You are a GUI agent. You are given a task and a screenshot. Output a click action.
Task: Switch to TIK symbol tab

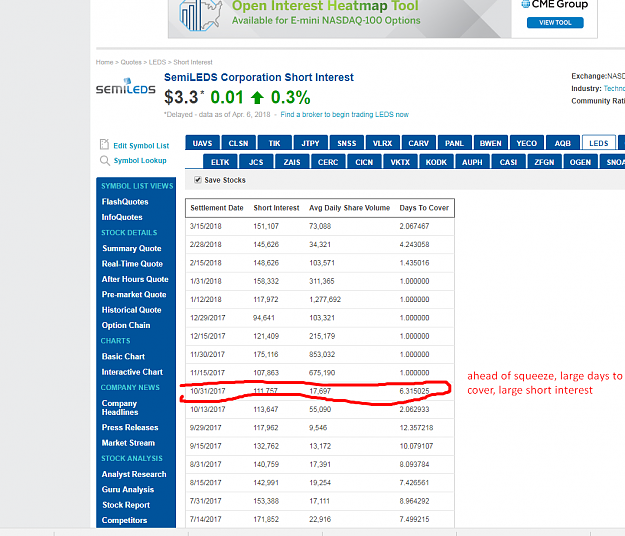click(274, 143)
